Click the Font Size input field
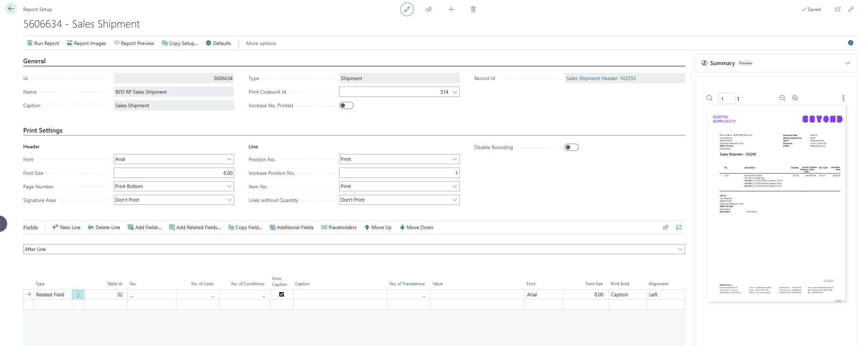The width and height of the screenshot is (868, 346). (x=174, y=173)
